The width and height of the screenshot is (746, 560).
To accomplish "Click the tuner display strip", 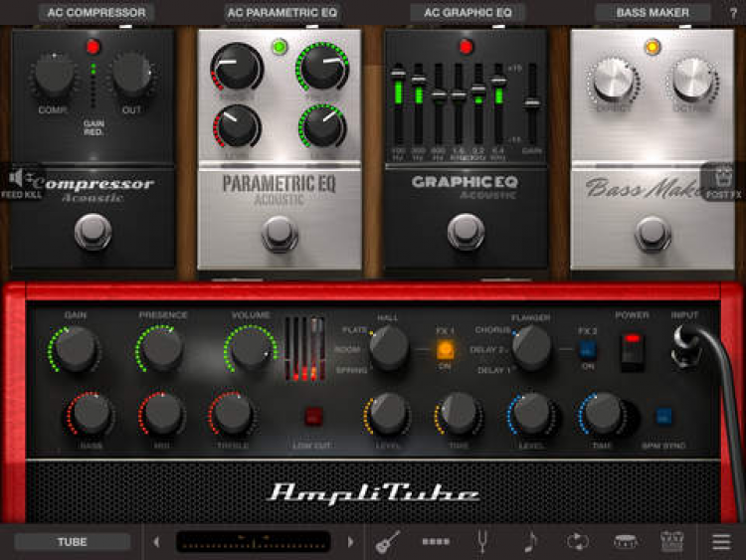I will (253, 542).
